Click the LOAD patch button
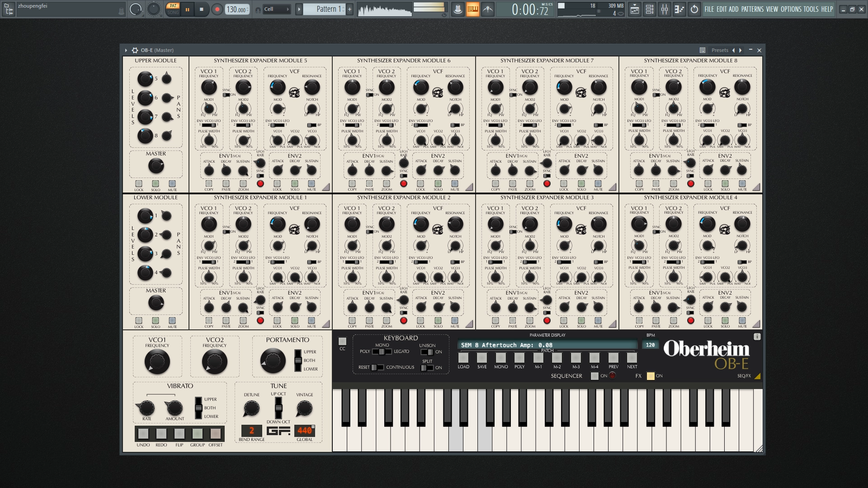 [463, 358]
